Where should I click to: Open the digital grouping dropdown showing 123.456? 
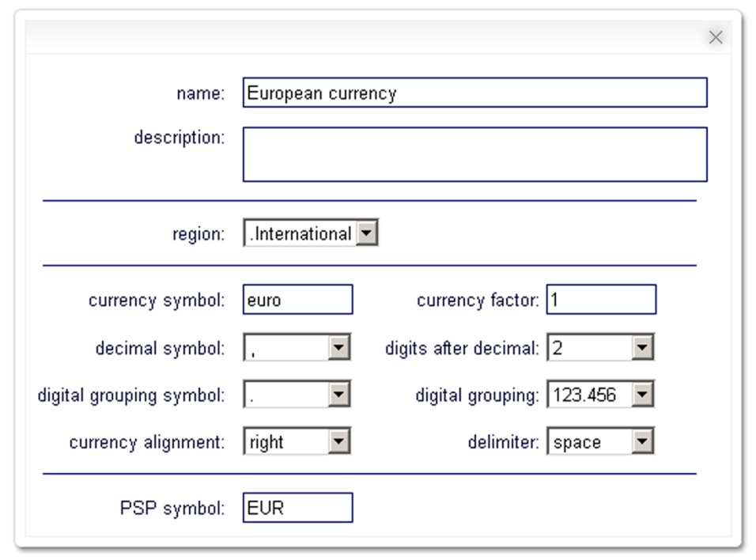click(x=643, y=395)
